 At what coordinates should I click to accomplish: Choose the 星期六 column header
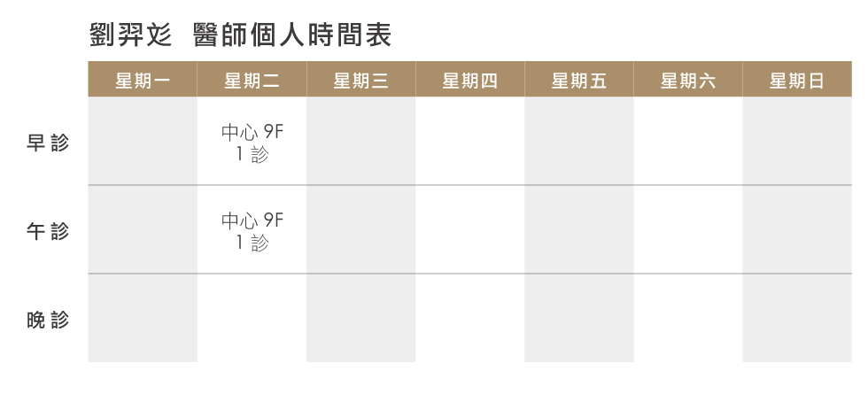tap(687, 81)
